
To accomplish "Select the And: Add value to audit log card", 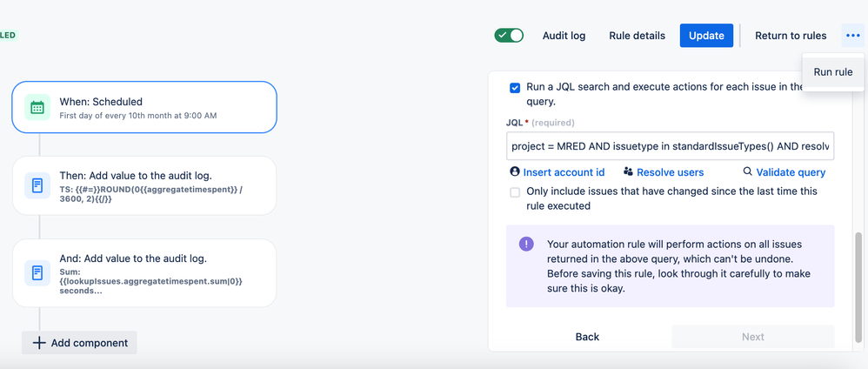I will [x=144, y=272].
